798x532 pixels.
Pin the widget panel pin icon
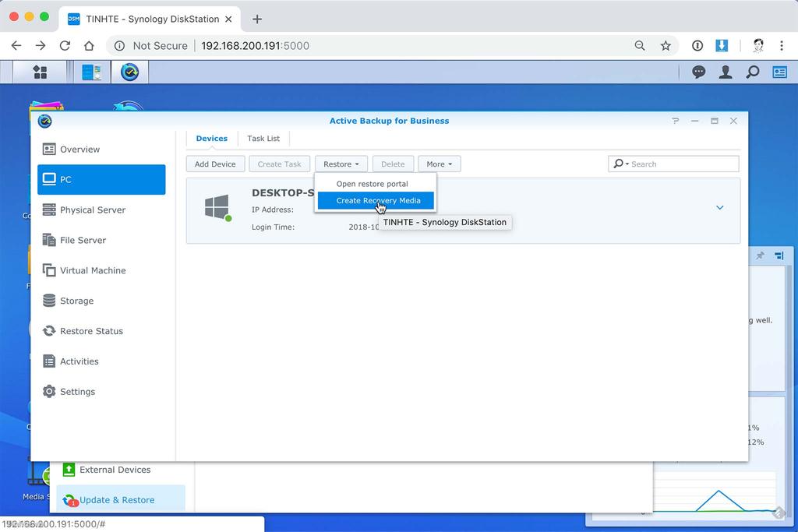tap(760, 255)
